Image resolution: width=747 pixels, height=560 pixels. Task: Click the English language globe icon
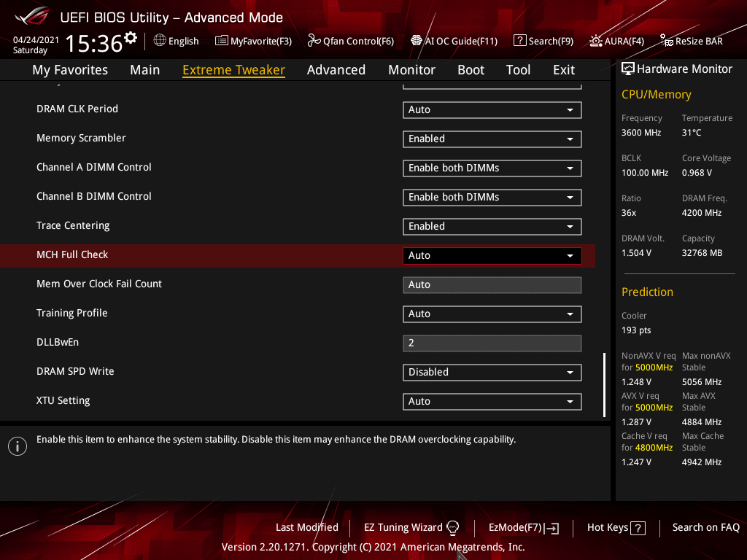click(160, 41)
